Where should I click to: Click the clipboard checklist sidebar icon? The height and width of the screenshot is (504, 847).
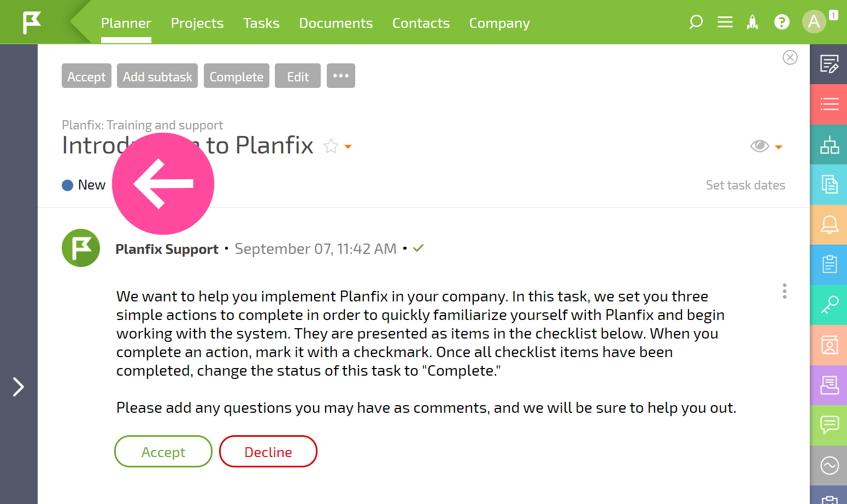(x=829, y=265)
